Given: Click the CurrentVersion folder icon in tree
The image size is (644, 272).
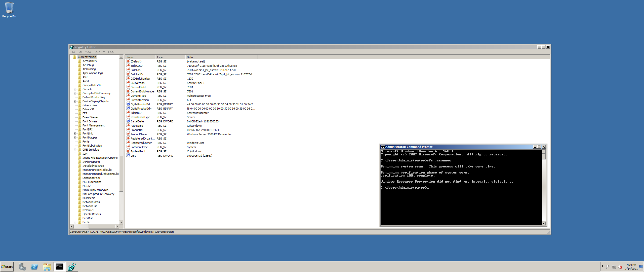Looking at the screenshot, I should point(75,57).
